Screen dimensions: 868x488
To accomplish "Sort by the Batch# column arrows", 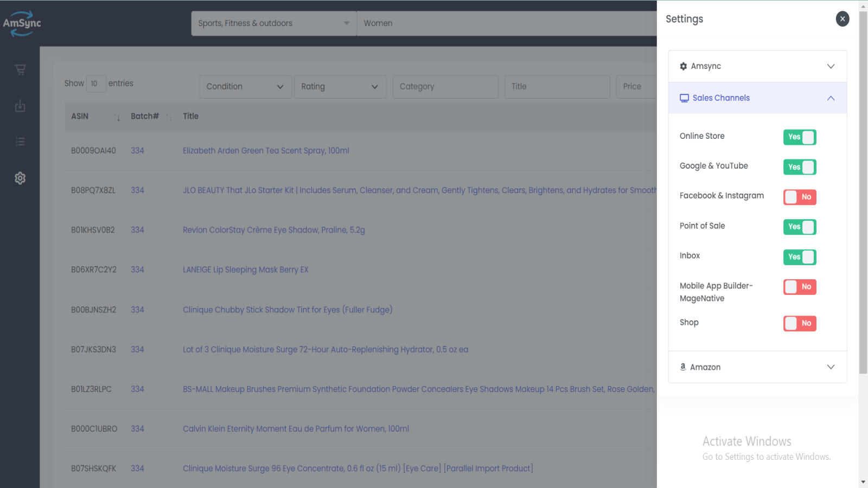I will tap(169, 117).
